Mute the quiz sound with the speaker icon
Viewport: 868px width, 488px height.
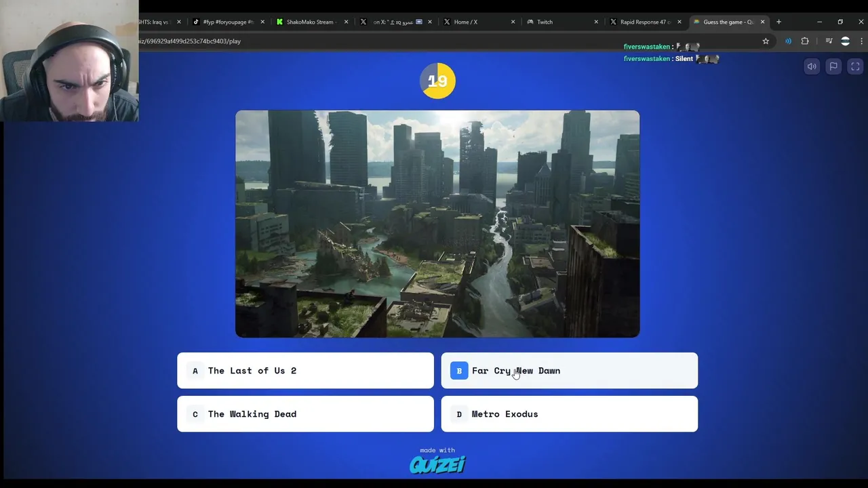(812, 66)
